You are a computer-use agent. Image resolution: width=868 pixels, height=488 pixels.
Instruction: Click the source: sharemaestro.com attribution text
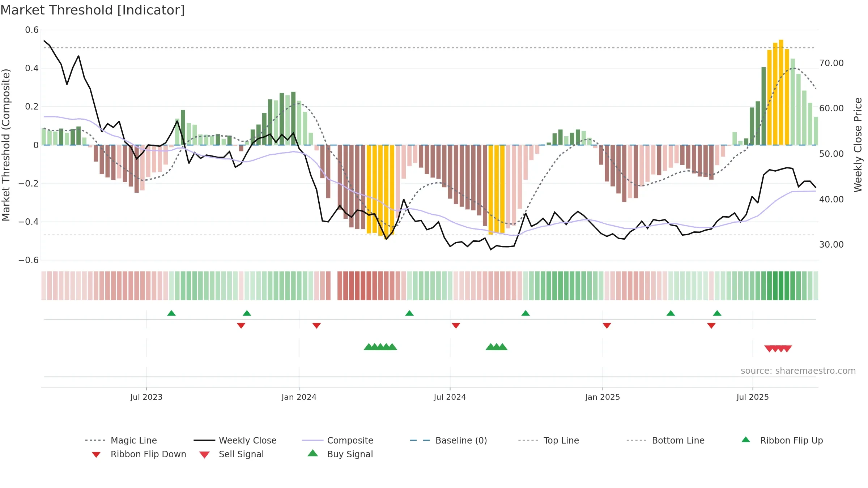[x=798, y=371]
